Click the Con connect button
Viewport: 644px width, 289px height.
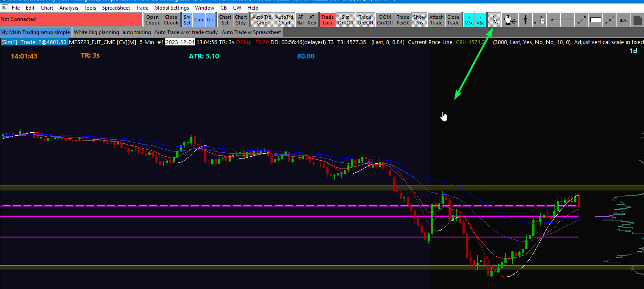click(x=199, y=20)
